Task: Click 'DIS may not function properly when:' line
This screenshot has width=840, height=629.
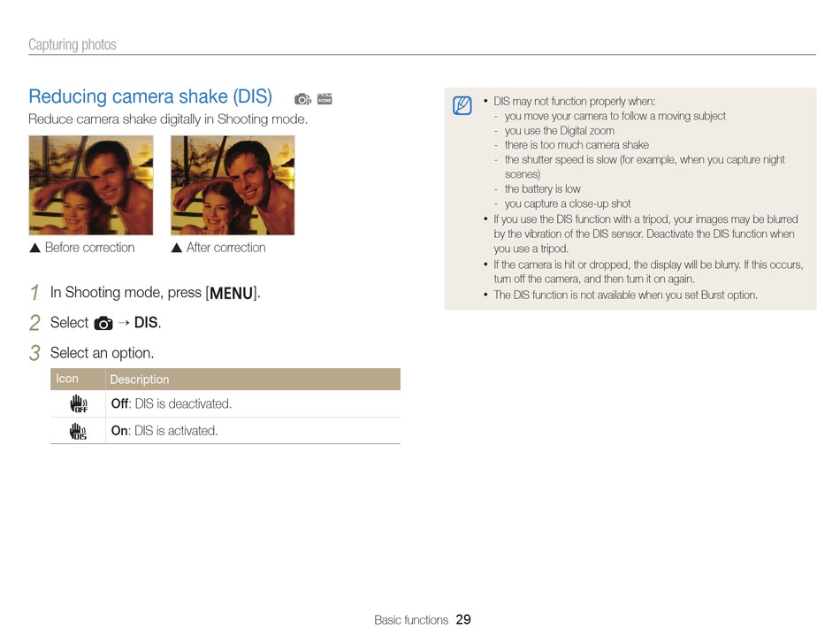Action: coord(574,101)
